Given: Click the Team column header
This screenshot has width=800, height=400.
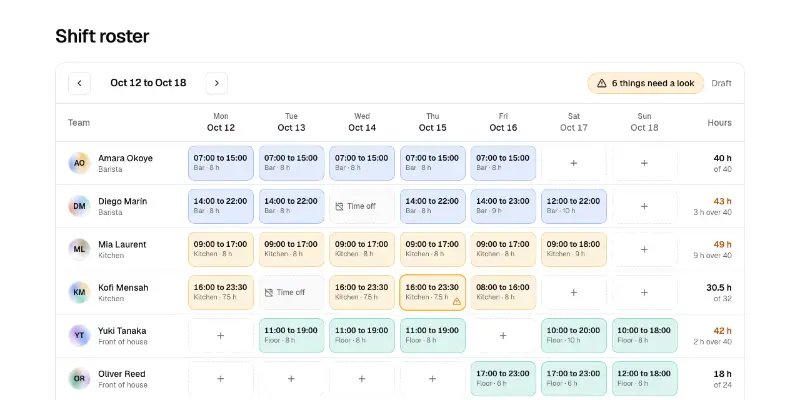Looking at the screenshot, I should click(79, 122).
